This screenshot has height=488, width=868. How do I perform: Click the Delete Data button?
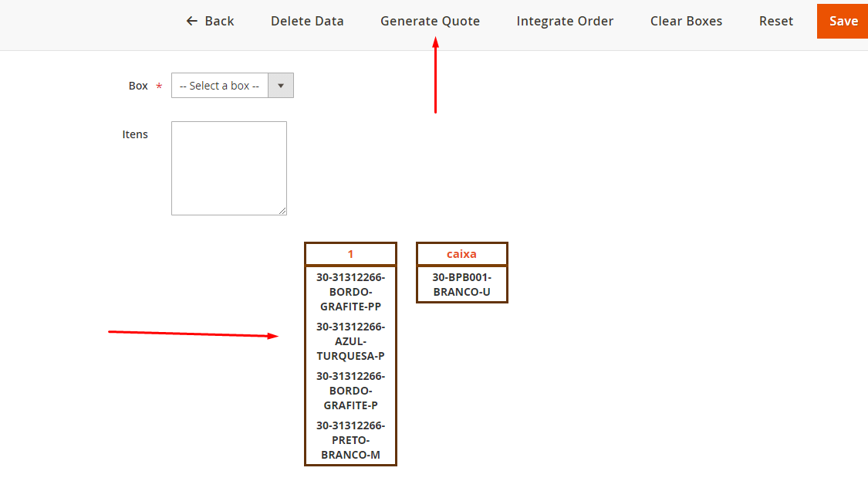click(307, 22)
